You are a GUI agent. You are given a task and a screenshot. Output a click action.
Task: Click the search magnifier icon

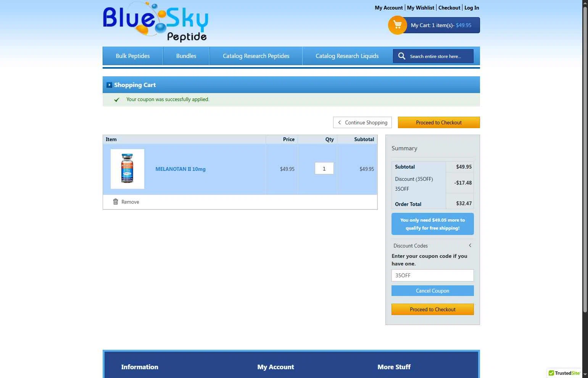click(401, 56)
